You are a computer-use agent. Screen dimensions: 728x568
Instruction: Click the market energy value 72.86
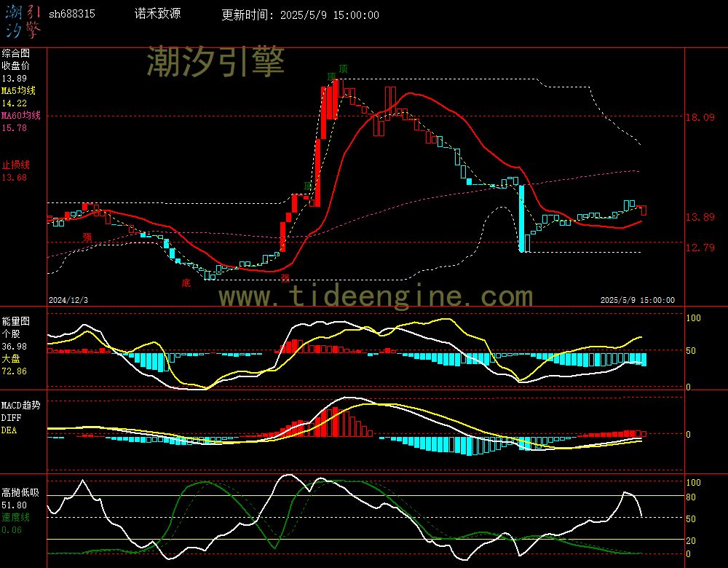point(15,371)
